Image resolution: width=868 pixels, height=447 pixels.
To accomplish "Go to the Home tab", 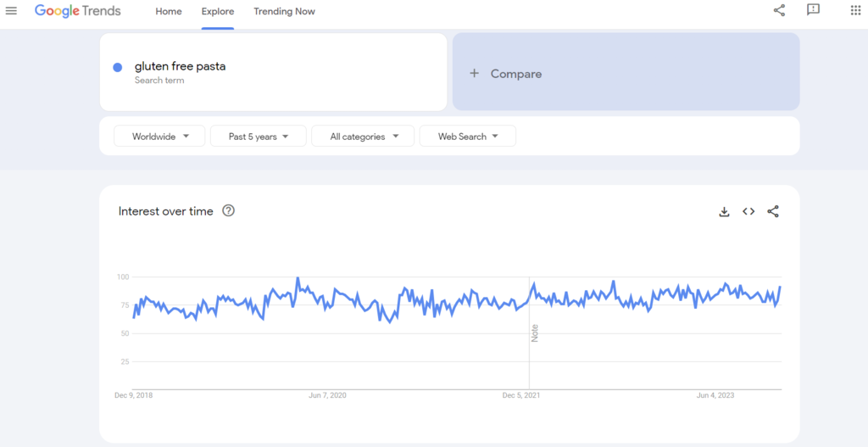I will click(169, 12).
